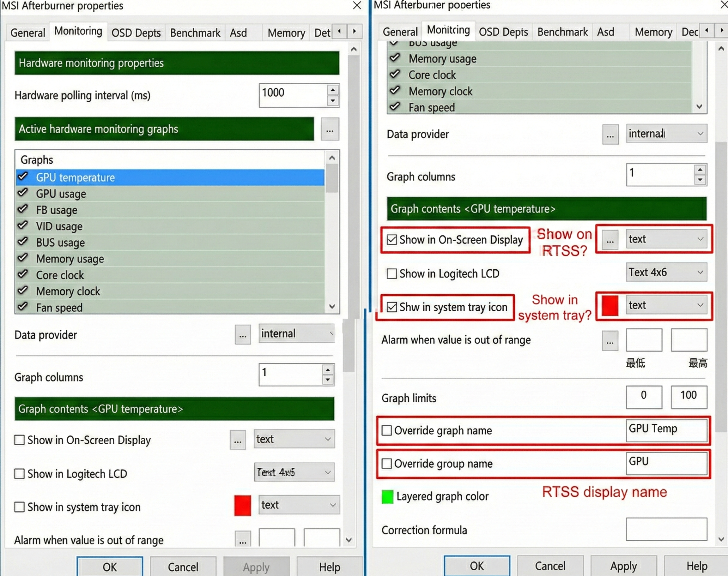Image resolution: width=728 pixels, height=576 pixels.
Task: Increment Hardware polling interval with up arrow
Action: click(x=333, y=89)
